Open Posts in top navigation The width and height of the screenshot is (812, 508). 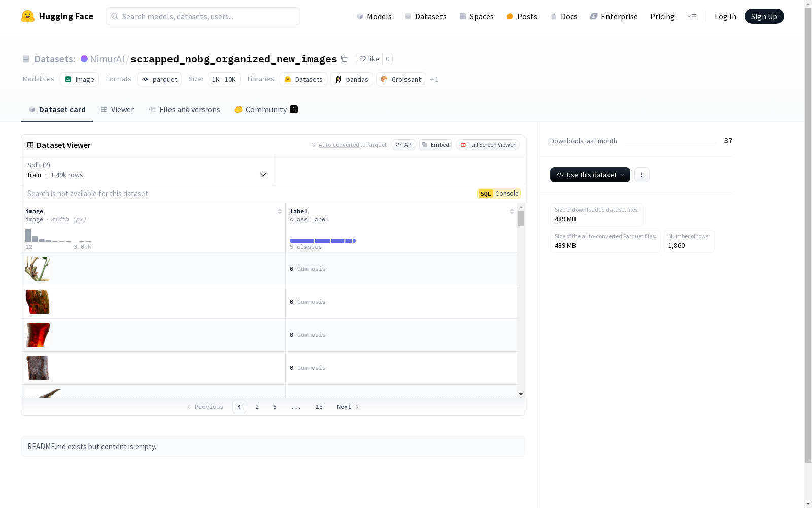[x=522, y=16]
